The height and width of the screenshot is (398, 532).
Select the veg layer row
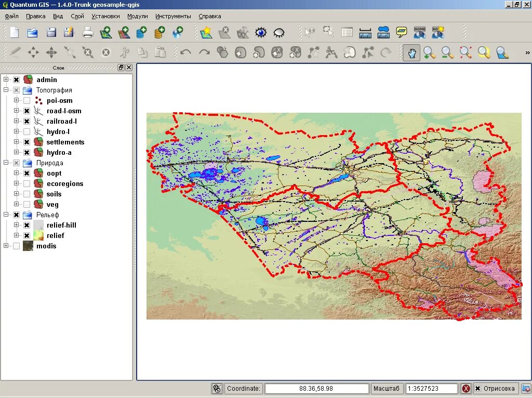coord(52,205)
